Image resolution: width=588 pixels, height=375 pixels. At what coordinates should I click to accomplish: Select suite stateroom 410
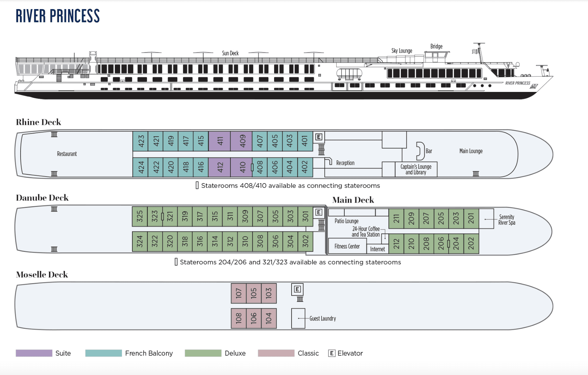click(x=241, y=167)
